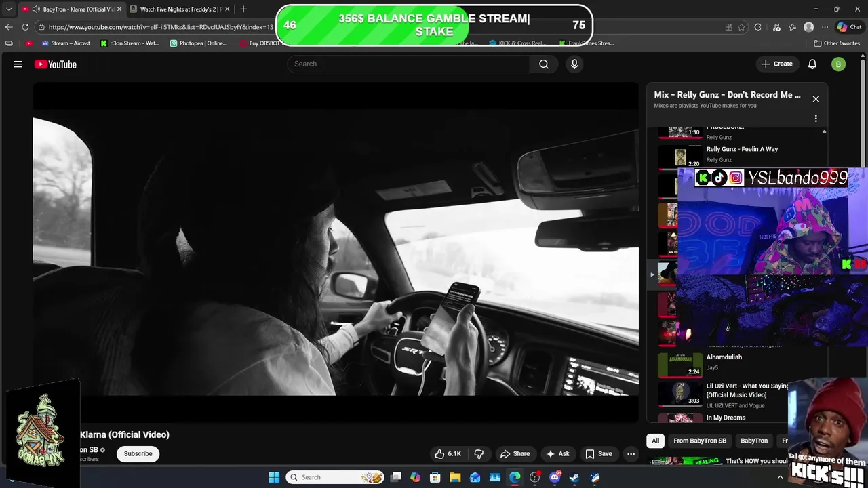This screenshot has height=488, width=868.
Task: Save the video to a playlist
Action: point(599,454)
